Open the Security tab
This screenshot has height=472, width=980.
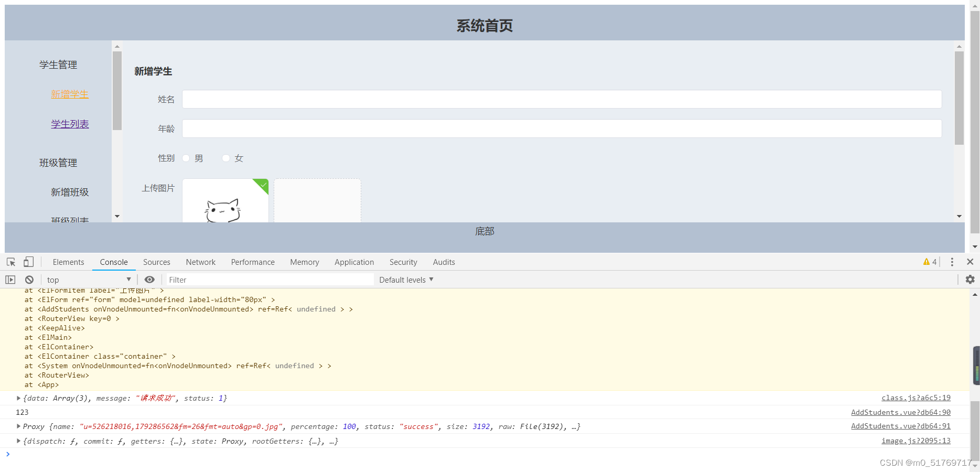[403, 262]
